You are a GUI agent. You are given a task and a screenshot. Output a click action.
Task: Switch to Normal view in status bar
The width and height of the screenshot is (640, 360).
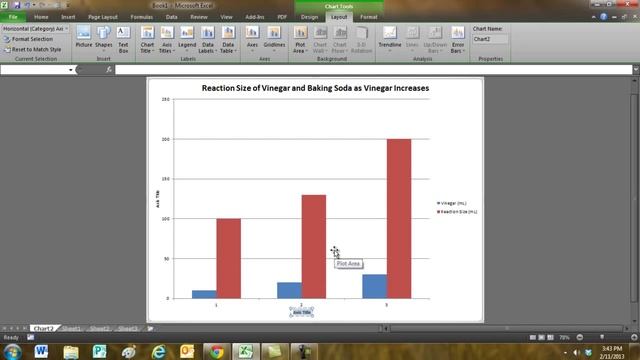(x=533, y=338)
